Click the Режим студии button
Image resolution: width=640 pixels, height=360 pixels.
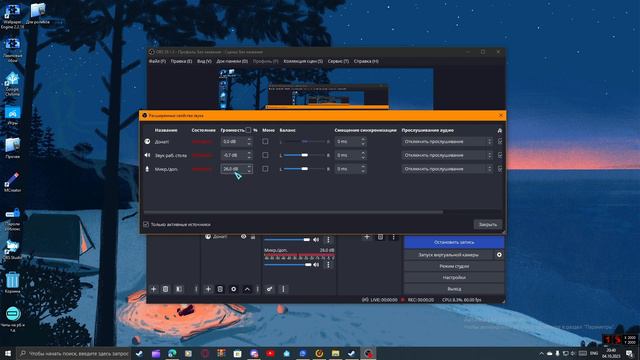[454, 266]
